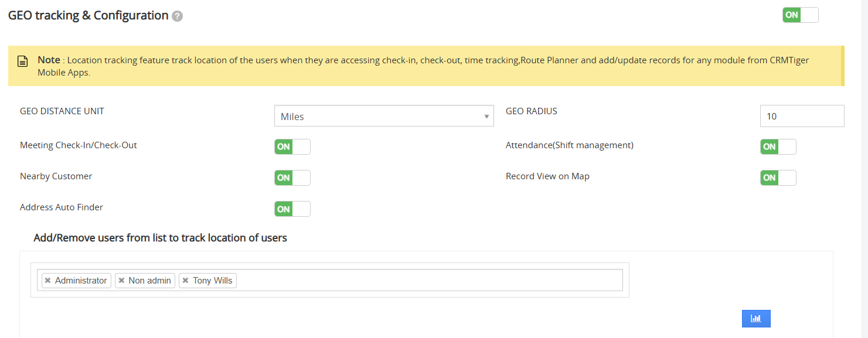Remove Tony Wills from tracked users
This screenshot has width=868, height=338.
[185, 281]
